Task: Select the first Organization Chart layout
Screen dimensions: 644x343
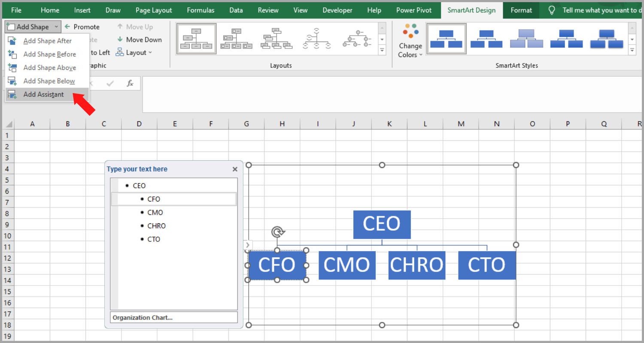Action: click(x=196, y=38)
